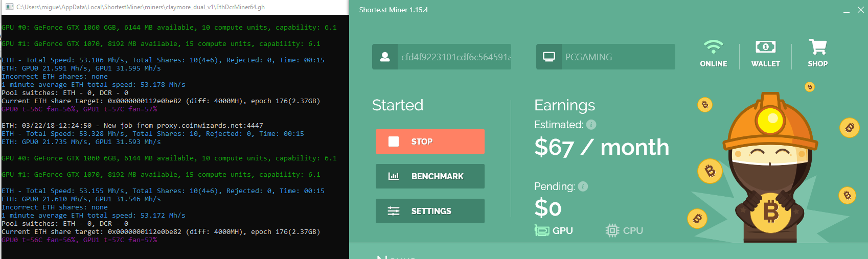Click 'average ETH total speed: 53.178' line

pyautogui.click(x=94, y=84)
